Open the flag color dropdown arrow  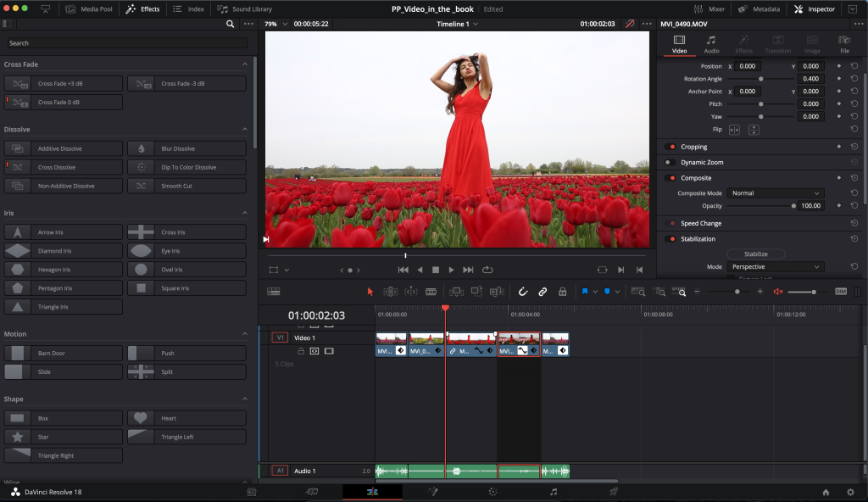[x=595, y=292]
